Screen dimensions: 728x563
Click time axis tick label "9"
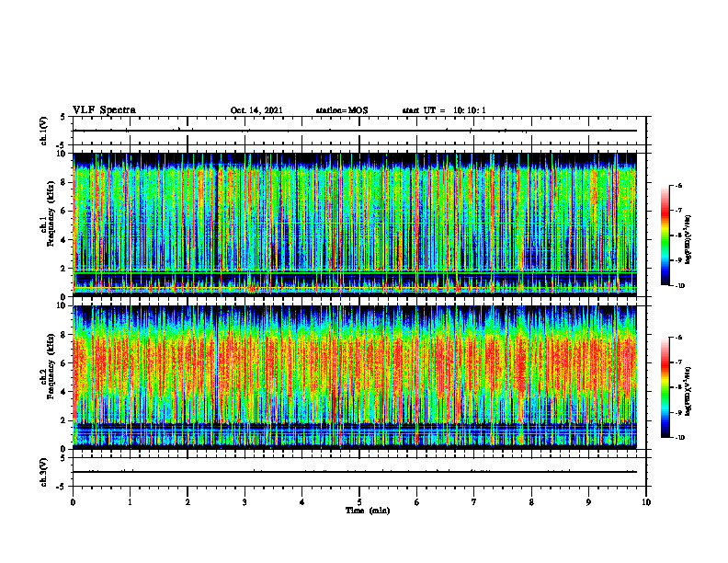(588, 502)
